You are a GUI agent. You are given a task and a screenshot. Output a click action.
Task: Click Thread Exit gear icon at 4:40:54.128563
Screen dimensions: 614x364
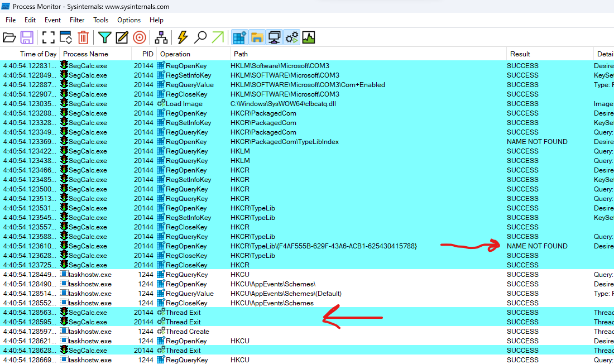(x=161, y=312)
